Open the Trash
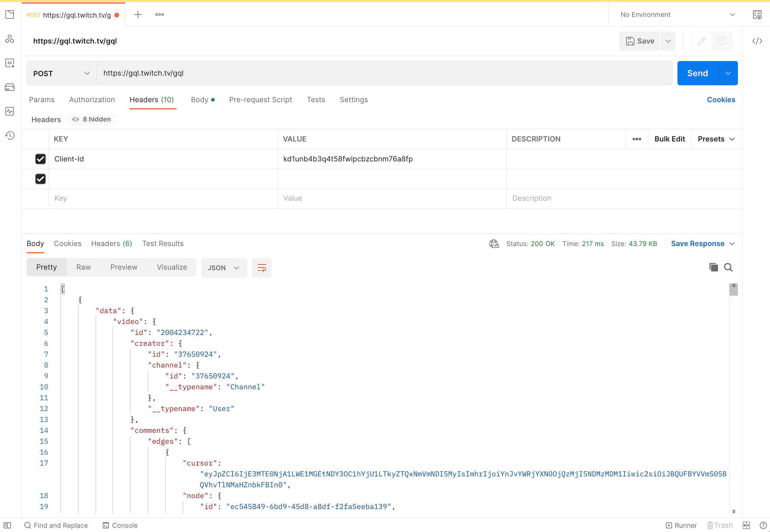The image size is (770, 532). [x=720, y=525]
